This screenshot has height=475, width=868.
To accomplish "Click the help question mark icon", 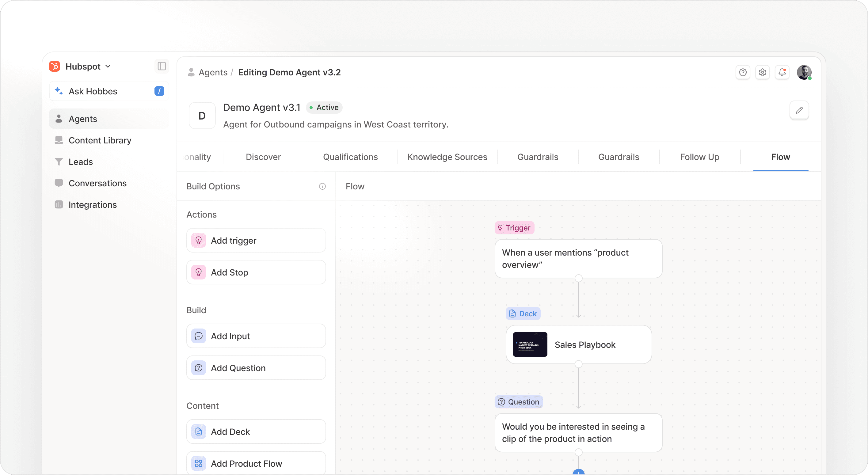I will pyautogui.click(x=743, y=72).
